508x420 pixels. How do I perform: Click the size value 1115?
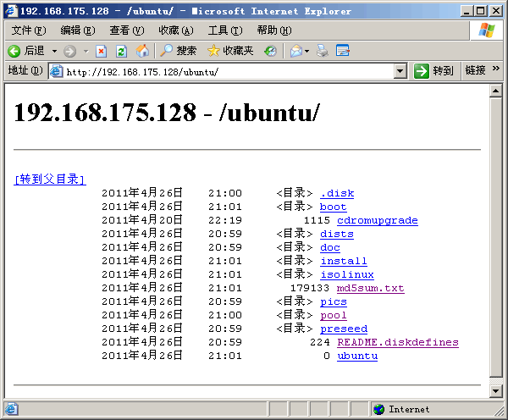(x=317, y=220)
